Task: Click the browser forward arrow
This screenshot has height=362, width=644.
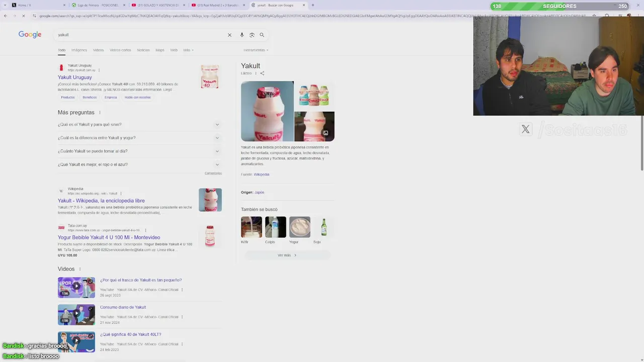Action: point(15,16)
